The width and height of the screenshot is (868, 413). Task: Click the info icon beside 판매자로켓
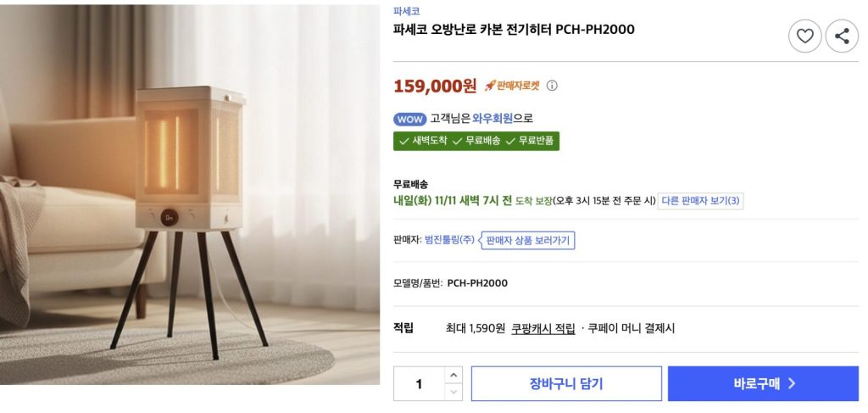[x=552, y=86]
